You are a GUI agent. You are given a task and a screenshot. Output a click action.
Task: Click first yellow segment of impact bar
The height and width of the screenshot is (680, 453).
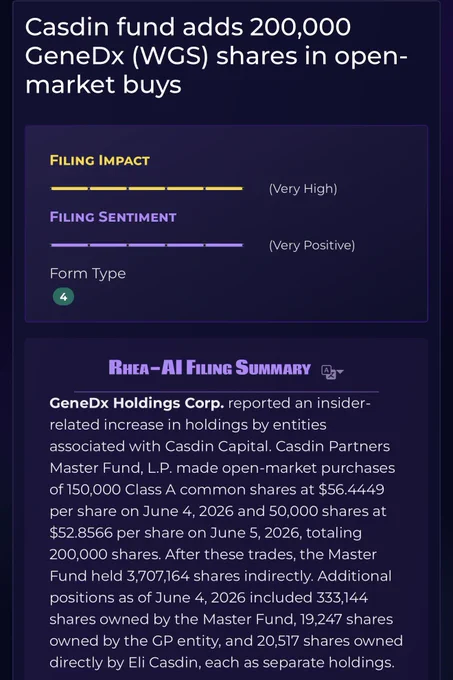point(69,188)
